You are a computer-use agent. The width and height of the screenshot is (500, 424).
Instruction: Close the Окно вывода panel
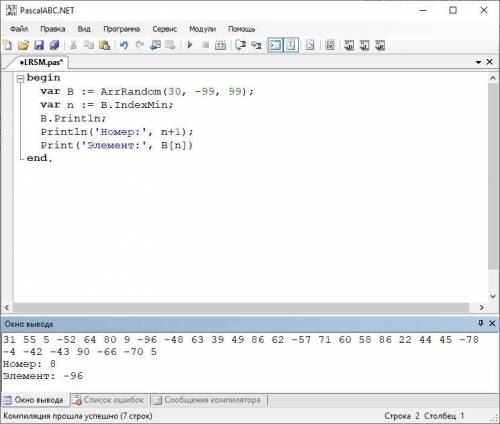(492, 323)
